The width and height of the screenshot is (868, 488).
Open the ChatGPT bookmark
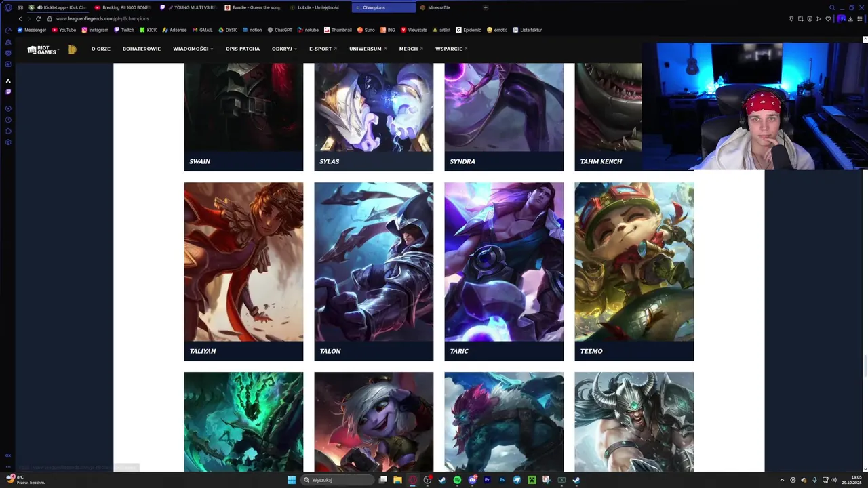280,30
